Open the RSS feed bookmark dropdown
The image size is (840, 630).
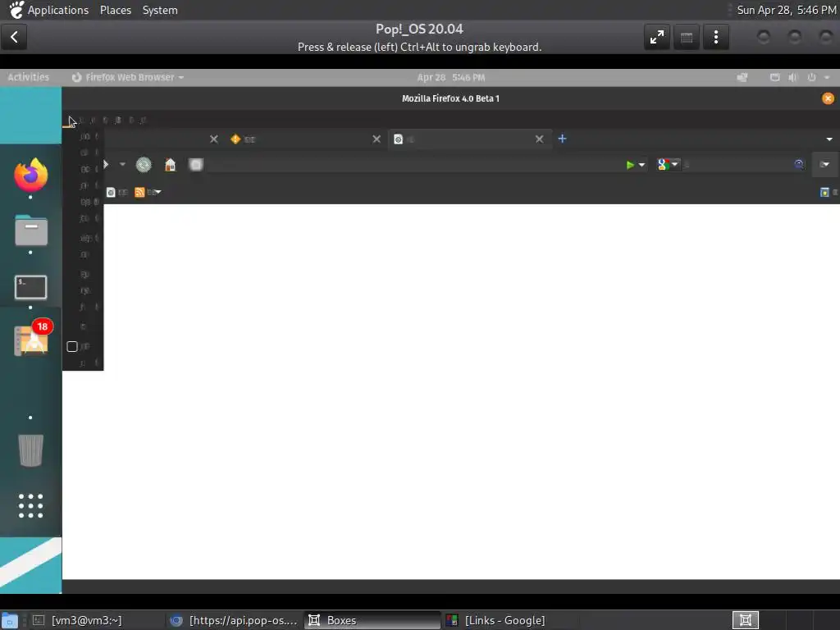[x=148, y=192]
